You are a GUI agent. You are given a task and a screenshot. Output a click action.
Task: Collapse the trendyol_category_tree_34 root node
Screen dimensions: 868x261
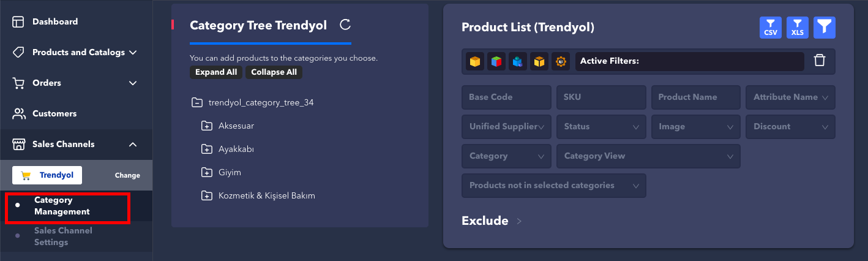pyautogui.click(x=197, y=103)
